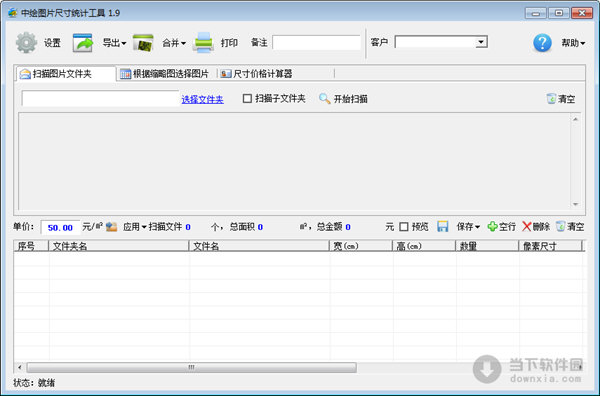Open settings via the gear icon
The height and width of the screenshot is (396, 600).
click(x=26, y=42)
